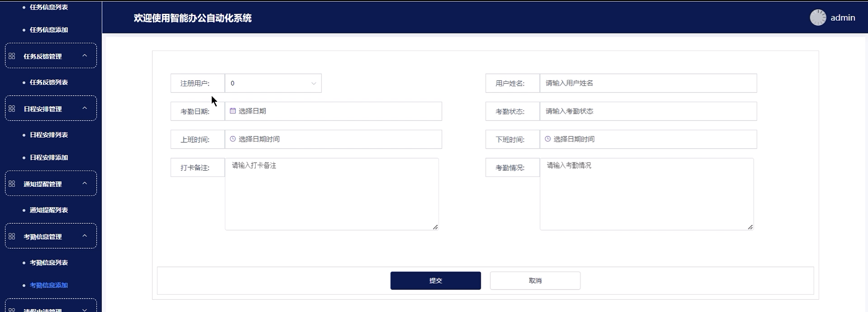This screenshot has width=868, height=312.
Task: Click the admin avatar icon
Action: click(x=818, y=18)
